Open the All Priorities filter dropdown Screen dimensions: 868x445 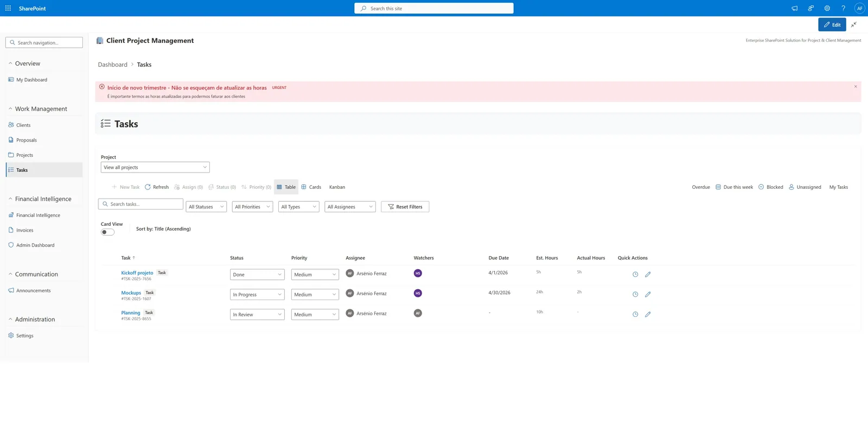252,207
